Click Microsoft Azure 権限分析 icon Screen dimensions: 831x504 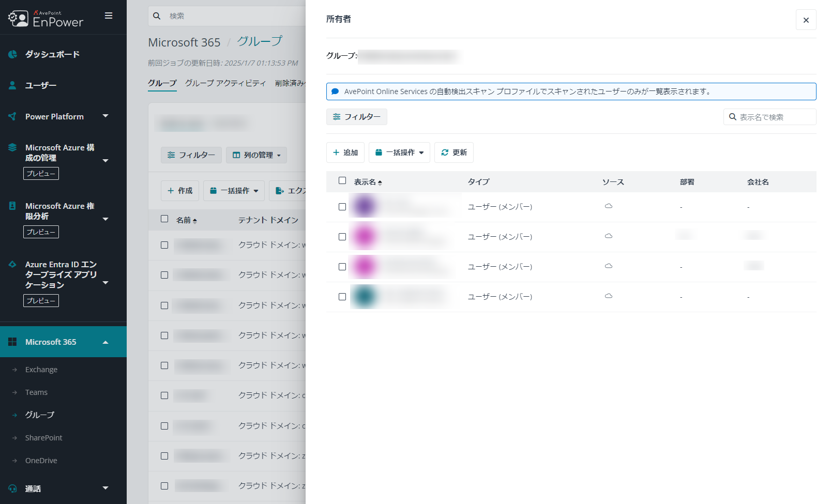tap(12, 206)
